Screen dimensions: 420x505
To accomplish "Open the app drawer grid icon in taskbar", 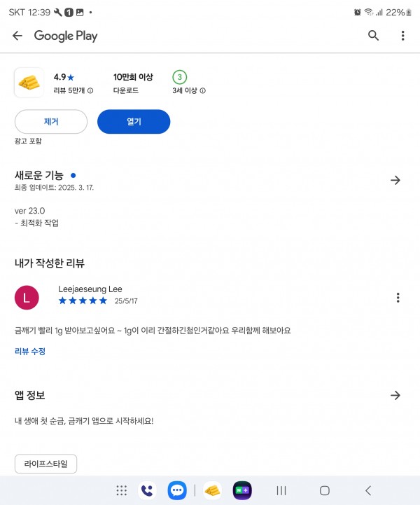I will coord(121,490).
